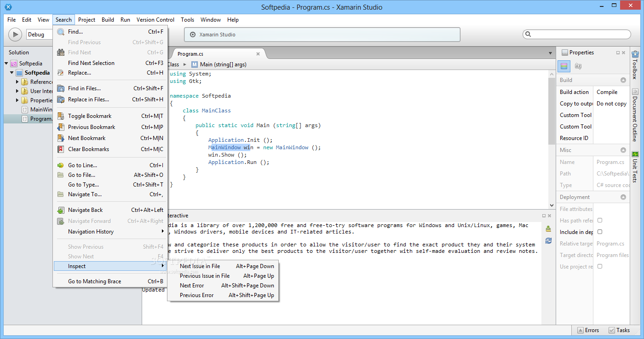Select Navigate To entry
The width and height of the screenshot is (644, 339).
click(x=110, y=194)
